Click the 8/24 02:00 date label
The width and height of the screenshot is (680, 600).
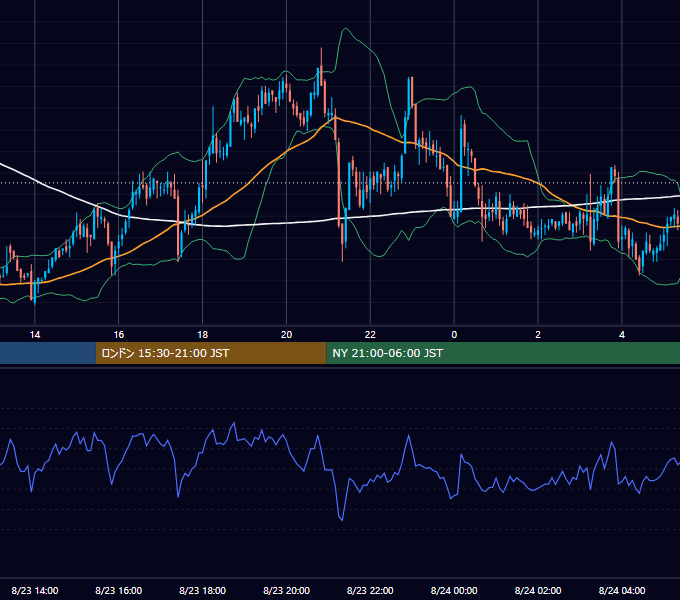click(538, 590)
